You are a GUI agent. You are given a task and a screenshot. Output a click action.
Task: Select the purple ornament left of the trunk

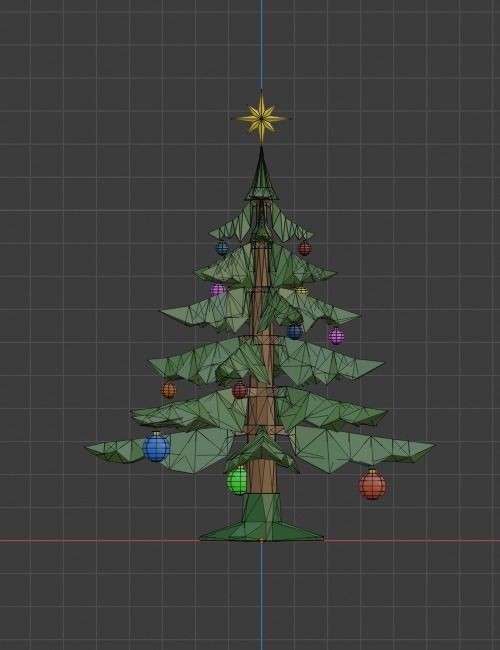pos(218,289)
